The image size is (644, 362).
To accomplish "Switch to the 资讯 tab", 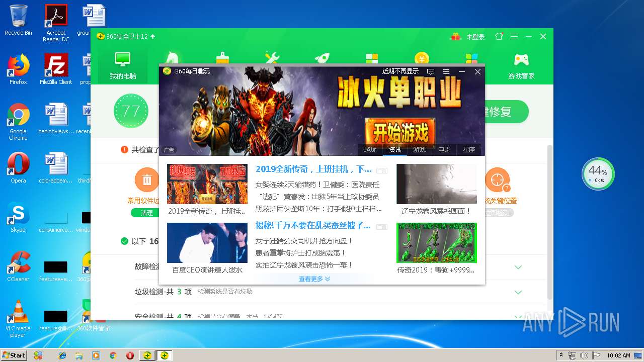I will (x=395, y=150).
